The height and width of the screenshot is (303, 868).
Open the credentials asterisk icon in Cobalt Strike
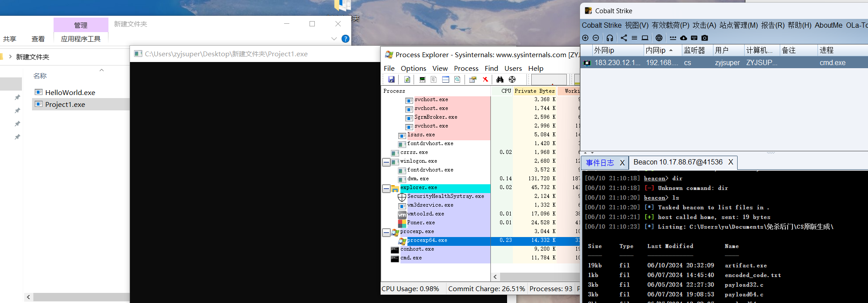pyautogui.click(x=673, y=38)
